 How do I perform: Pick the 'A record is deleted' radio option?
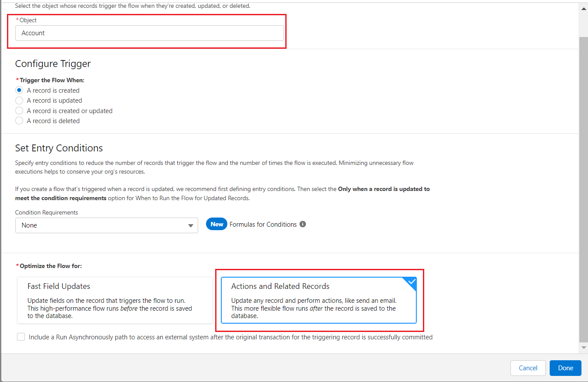coord(19,121)
